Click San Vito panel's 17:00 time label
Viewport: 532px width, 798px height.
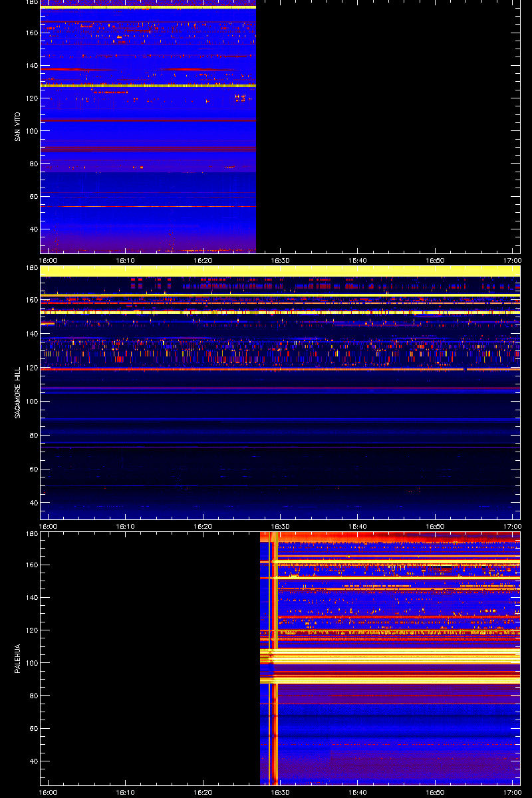tap(512, 261)
